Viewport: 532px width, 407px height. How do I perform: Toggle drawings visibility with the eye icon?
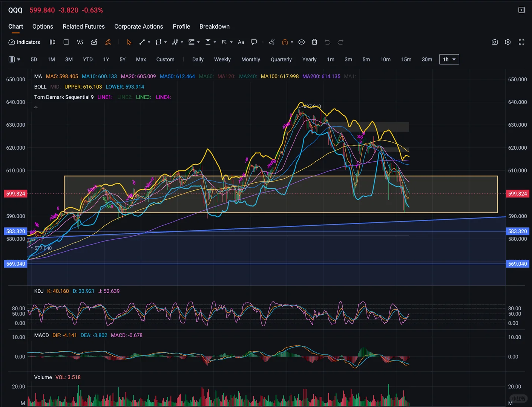tap(302, 42)
